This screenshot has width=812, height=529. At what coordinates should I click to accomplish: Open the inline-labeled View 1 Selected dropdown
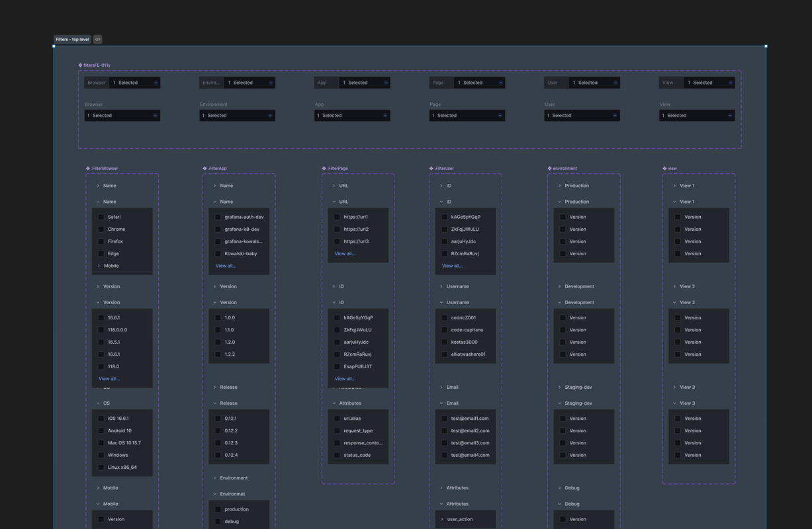coord(709,83)
